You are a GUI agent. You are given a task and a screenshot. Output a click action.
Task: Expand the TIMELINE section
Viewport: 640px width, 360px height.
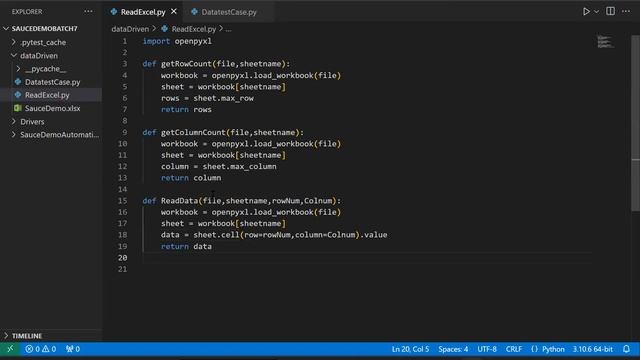27,336
